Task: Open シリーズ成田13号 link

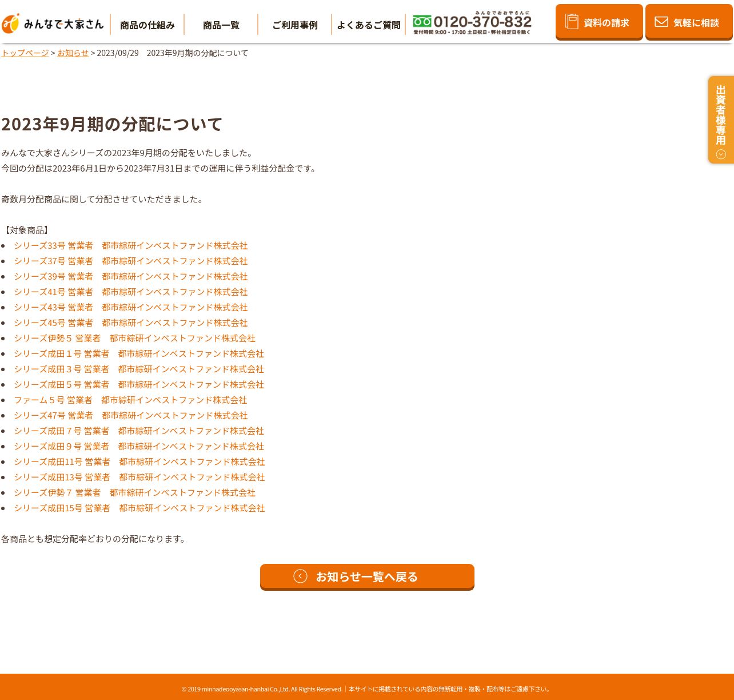Action: click(139, 477)
